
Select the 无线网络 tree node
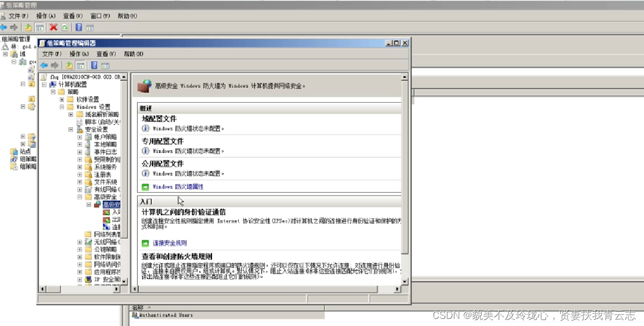click(107, 242)
